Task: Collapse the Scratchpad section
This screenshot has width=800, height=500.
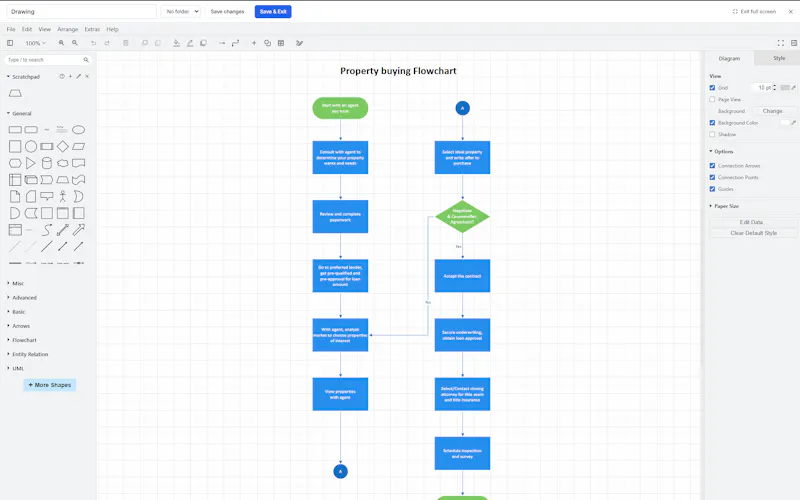Action: (x=23, y=77)
